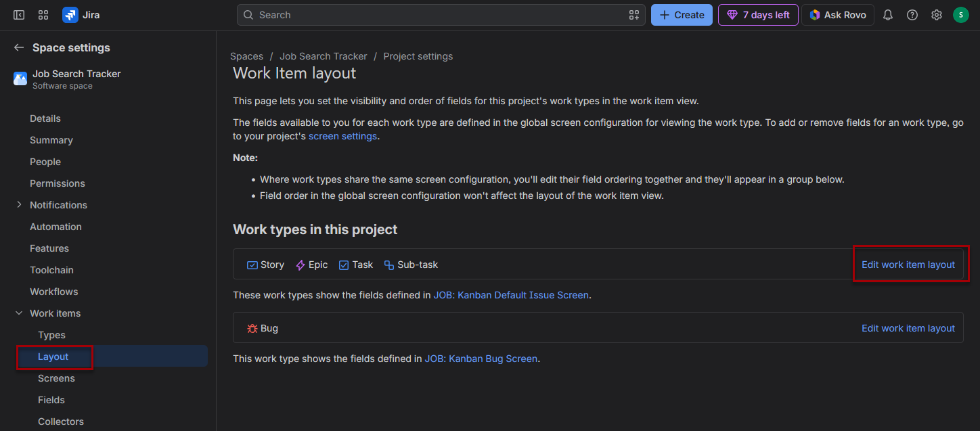The height and width of the screenshot is (431, 980).
Task: Click the Epic lightning icon
Action: click(x=300, y=265)
